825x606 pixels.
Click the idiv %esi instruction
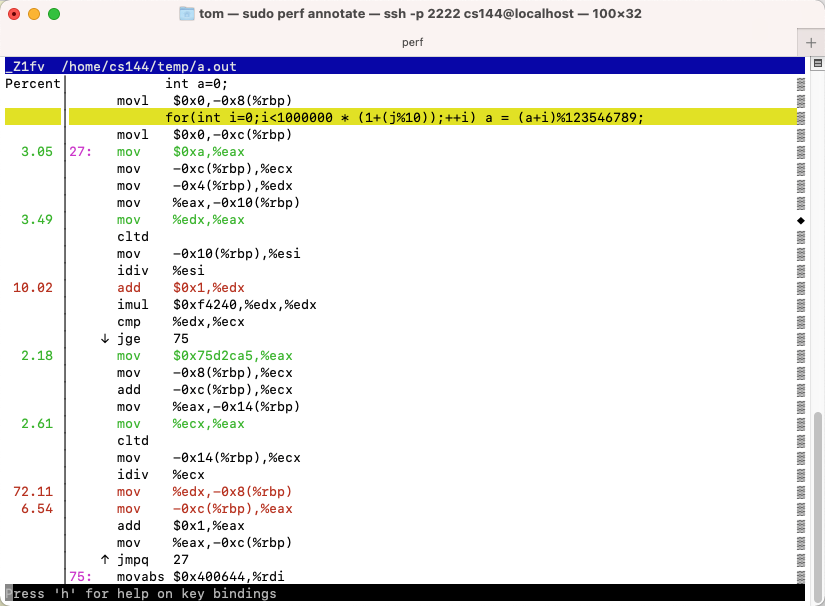tap(160, 271)
